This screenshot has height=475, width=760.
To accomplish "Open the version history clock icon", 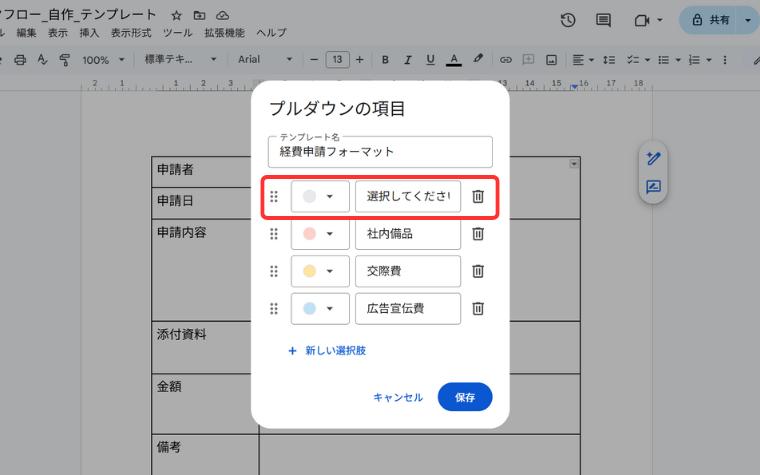I will click(x=568, y=20).
